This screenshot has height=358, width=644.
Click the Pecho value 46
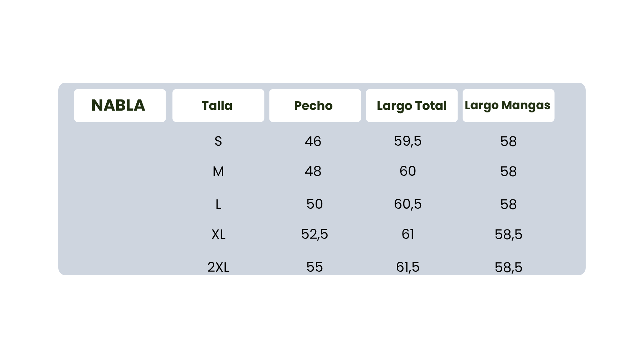click(313, 141)
